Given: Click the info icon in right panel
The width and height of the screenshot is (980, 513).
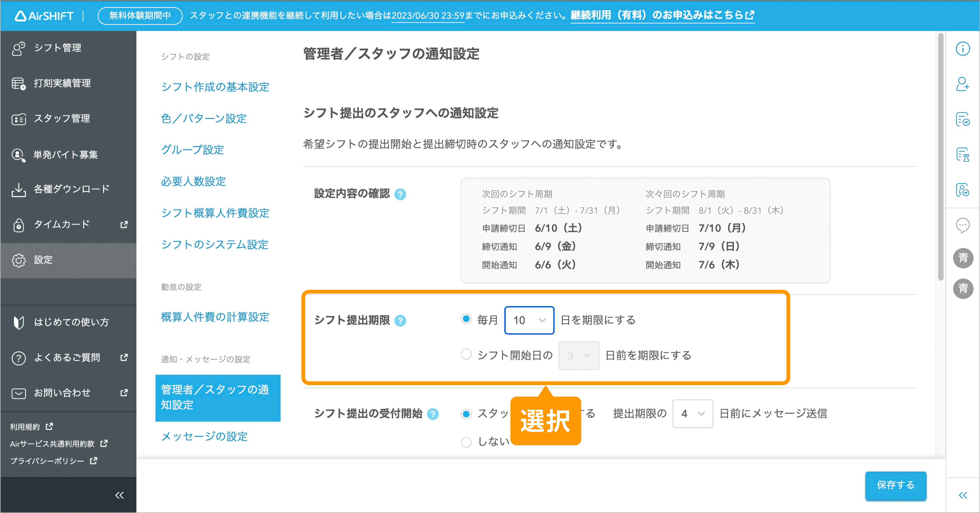Looking at the screenshot, I should (x=963, y=49).
